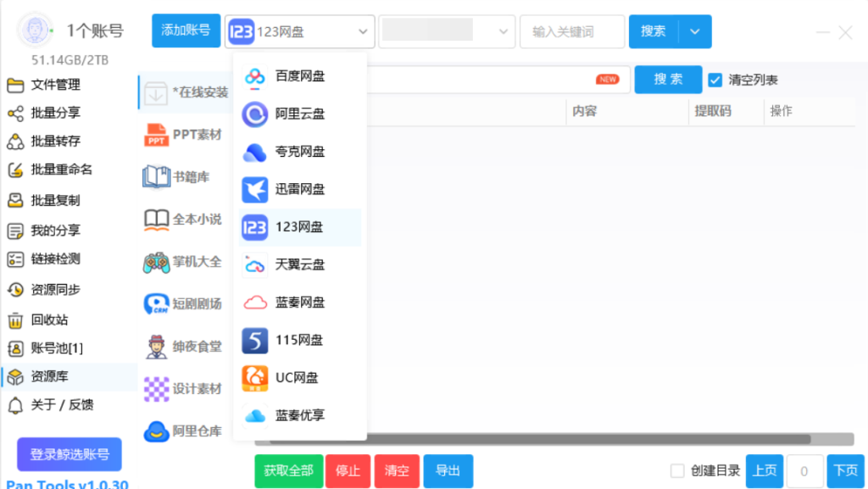
Task: Enable the 创建目录 option
Action: [676, 471]
